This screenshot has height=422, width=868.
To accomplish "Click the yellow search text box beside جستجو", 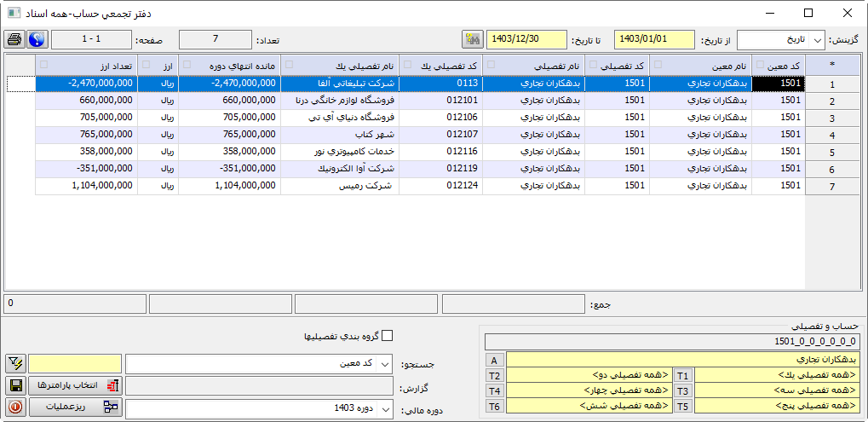I will tap(75, 364).
